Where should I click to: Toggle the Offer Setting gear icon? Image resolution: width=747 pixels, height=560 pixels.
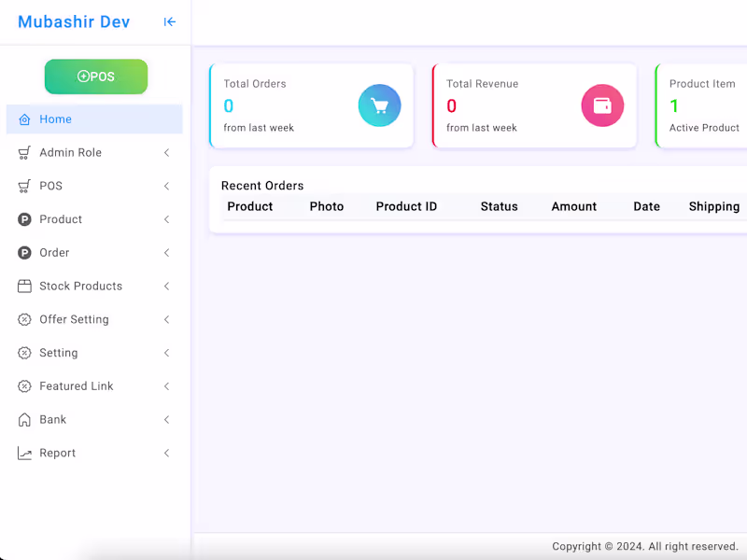(x=23, y=319)
